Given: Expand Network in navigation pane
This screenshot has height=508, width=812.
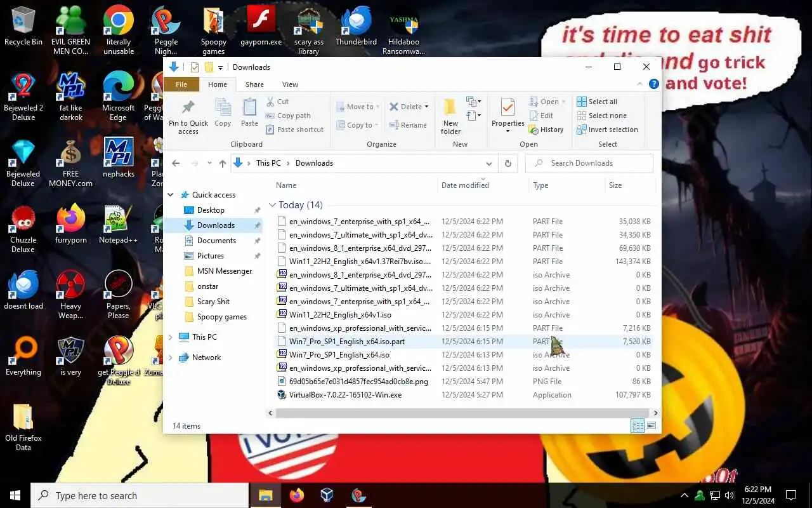Looking at the screenshot, I should 171,358.
